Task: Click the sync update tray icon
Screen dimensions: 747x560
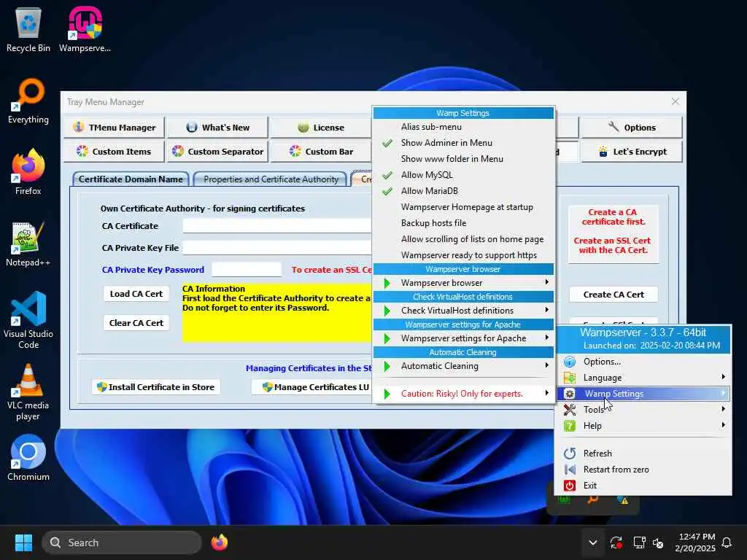Action: tap(616, 542)
